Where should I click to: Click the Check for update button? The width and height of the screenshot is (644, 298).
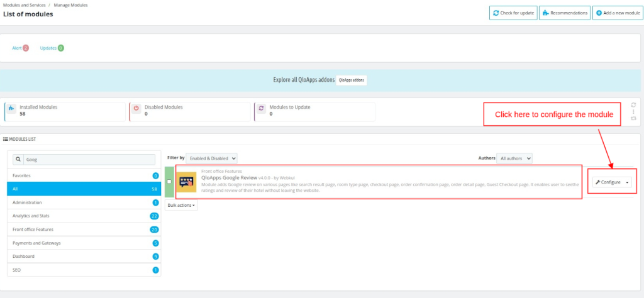513,13
